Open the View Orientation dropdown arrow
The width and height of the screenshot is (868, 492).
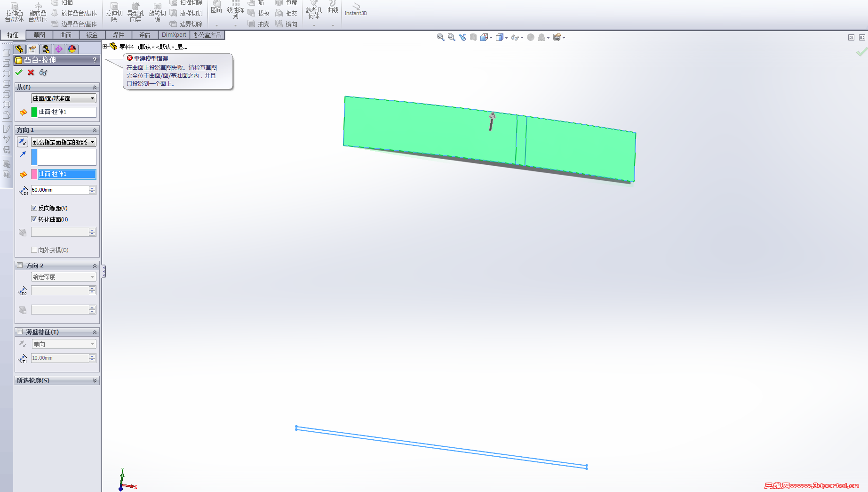tap(491, 38)
